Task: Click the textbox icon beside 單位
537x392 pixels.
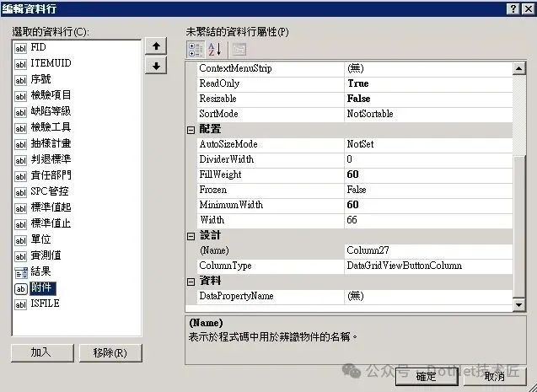Action: tap(20, 240)
